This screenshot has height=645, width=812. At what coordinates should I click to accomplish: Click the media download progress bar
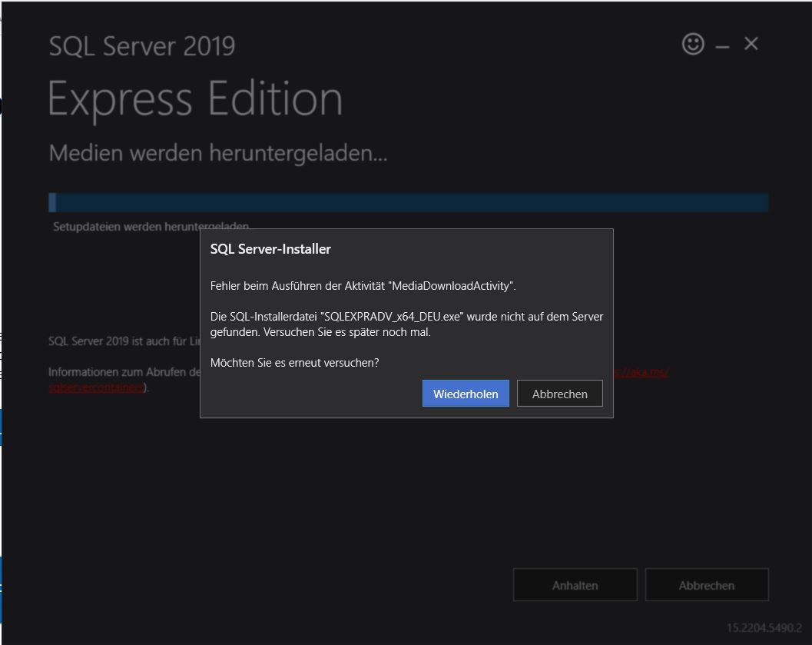(409, 202)
